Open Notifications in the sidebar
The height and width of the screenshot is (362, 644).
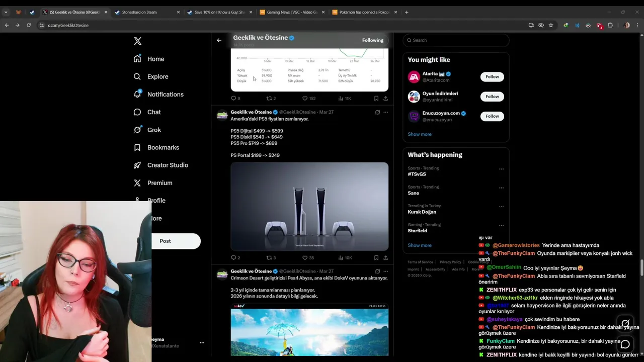click(x=158, y=94)
